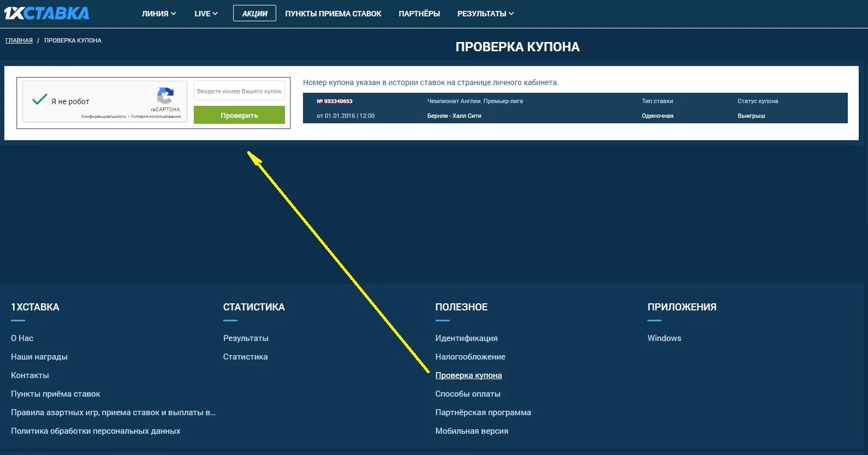The width and height of the screenshot is (868, 455).
Task: Open the footer 'Результаты' link
Action: point(246,338)
